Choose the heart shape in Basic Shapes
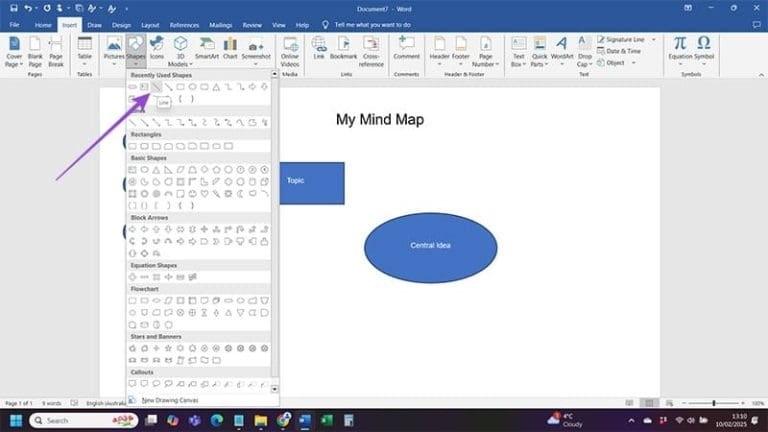 coord(204,194)
